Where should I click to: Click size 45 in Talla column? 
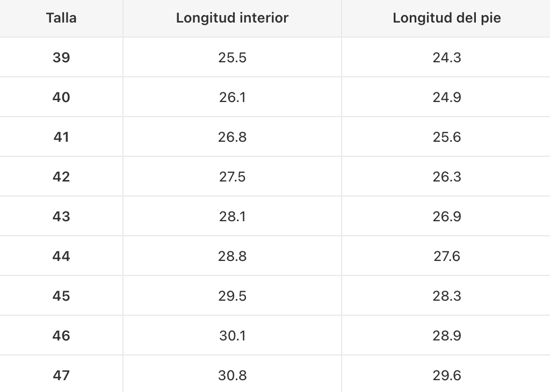pos(61,296)
